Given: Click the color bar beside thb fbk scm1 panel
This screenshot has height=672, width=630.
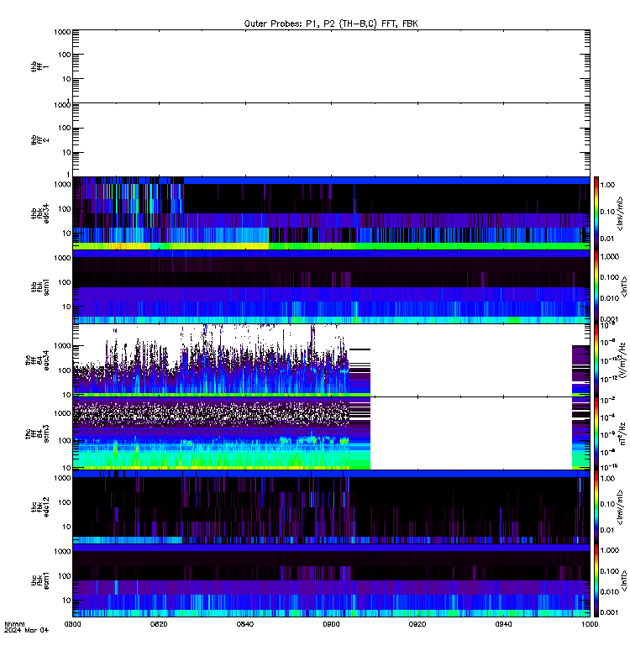Looking at the screenshot, I should tap(596, 286).
